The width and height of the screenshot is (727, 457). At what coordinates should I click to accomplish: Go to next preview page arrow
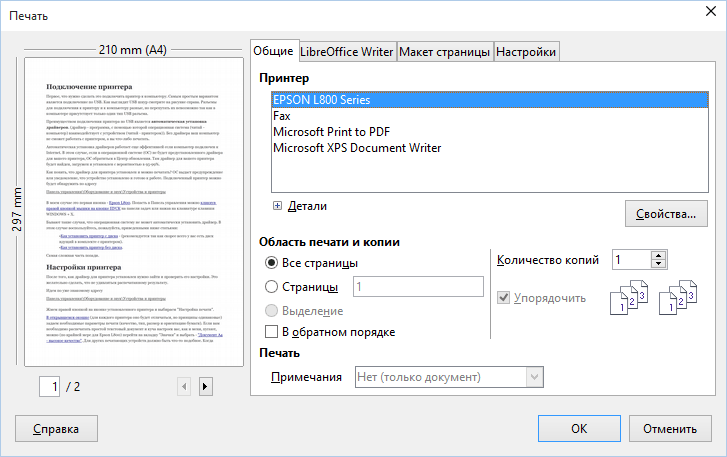pyautogui.click(x=205, y=386)
